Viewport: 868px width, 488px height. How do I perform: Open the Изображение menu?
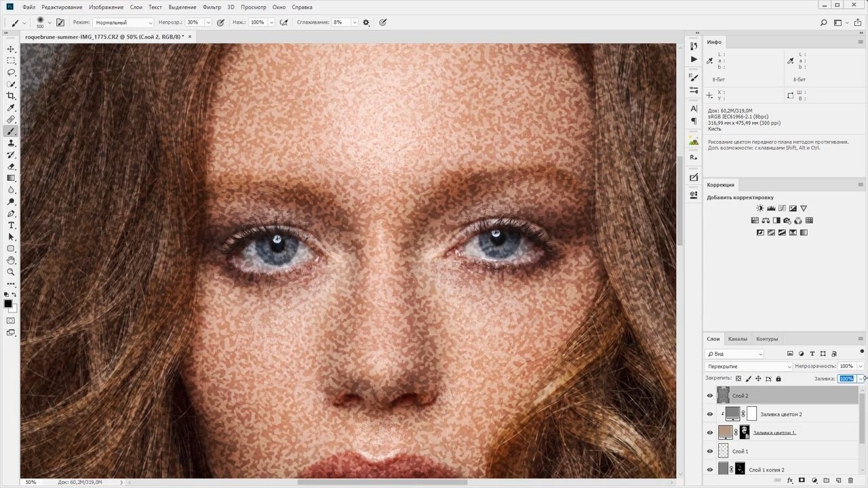click(x=105, y=7)
